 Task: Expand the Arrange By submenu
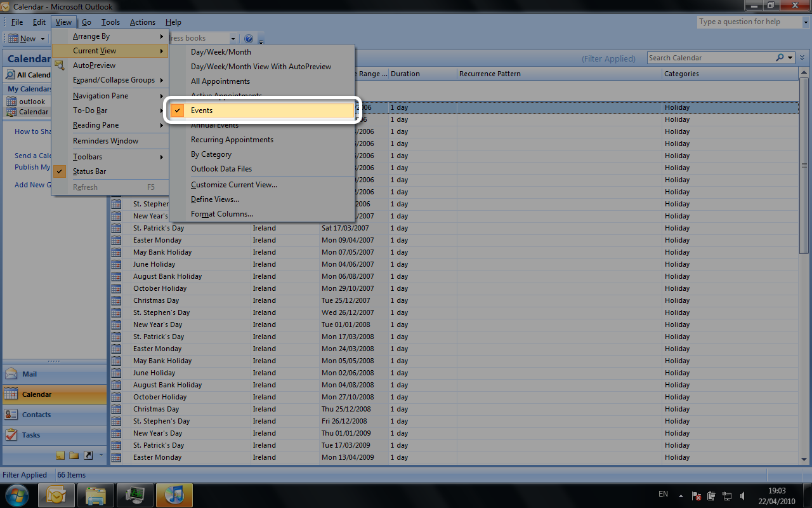pos(110,36)
